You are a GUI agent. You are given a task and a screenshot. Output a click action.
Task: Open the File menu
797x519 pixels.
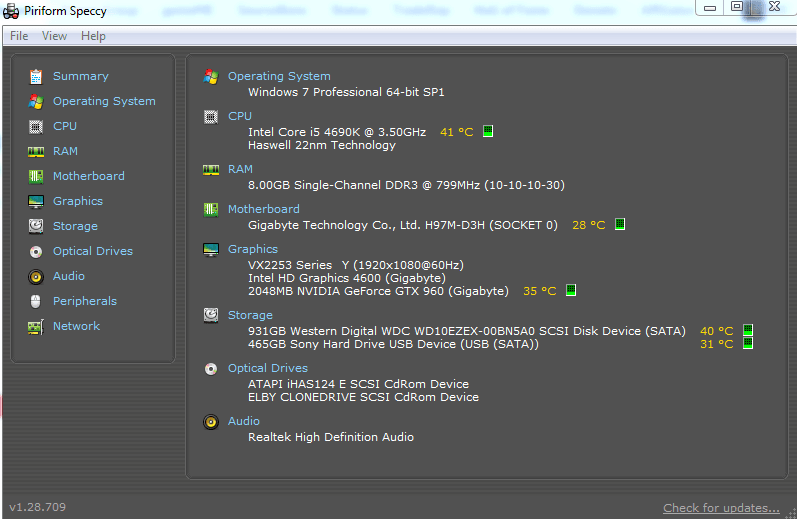[19, 36]
